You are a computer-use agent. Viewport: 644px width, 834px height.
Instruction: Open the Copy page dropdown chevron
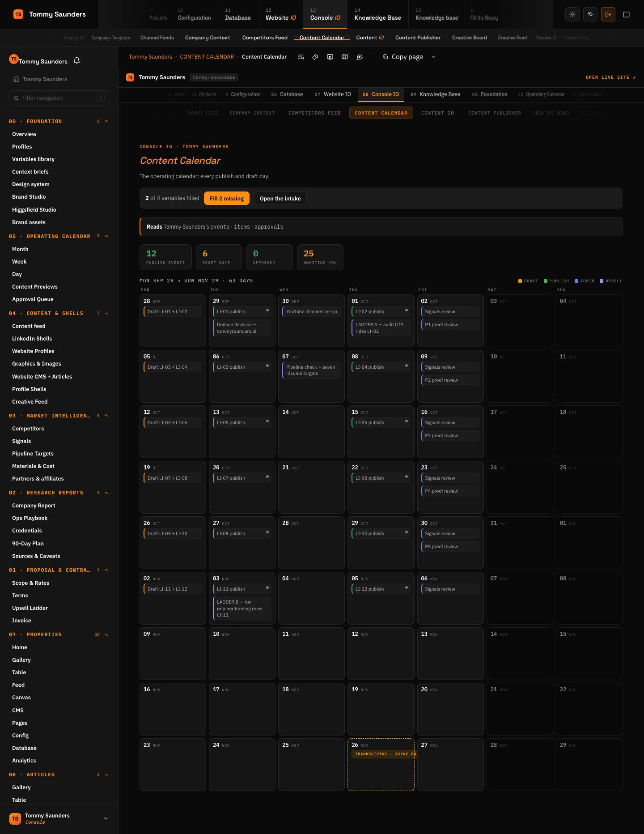[x=434, y=57]
